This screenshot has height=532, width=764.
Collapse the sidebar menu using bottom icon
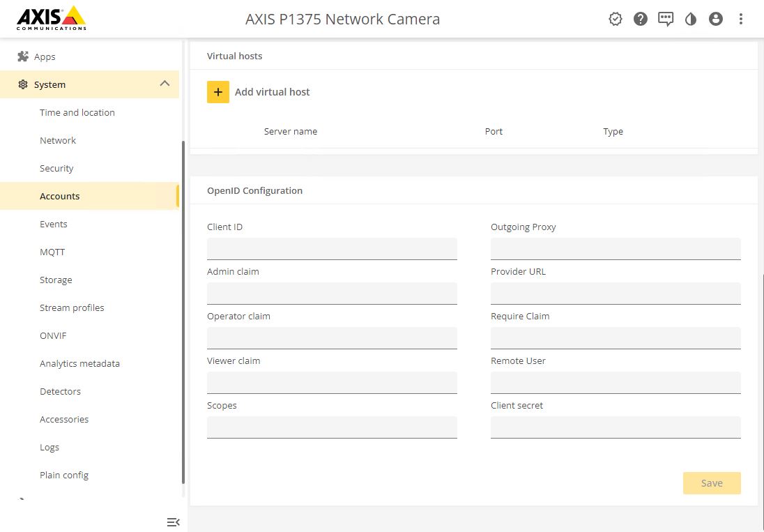tap(174, 522)
